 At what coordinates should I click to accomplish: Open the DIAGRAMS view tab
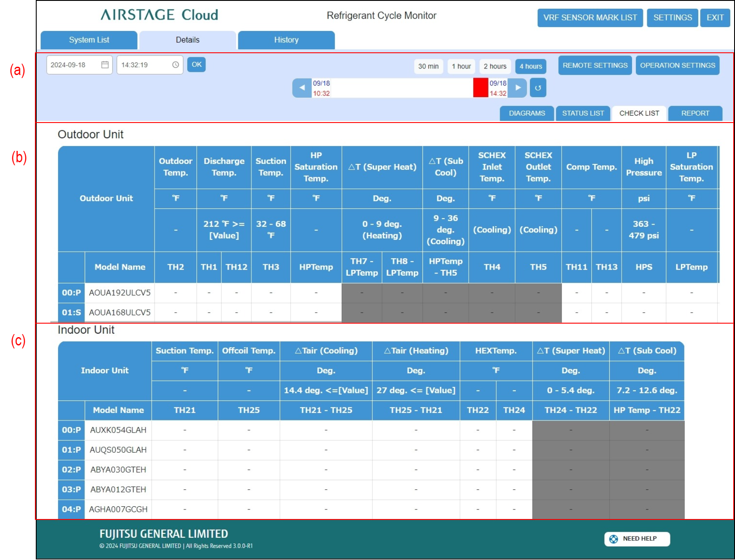pos(527,113)
